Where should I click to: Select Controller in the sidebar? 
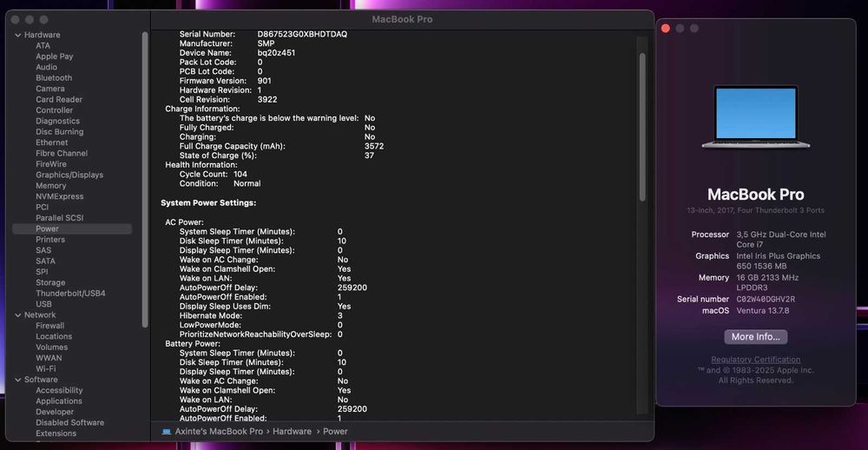[54, 110]
